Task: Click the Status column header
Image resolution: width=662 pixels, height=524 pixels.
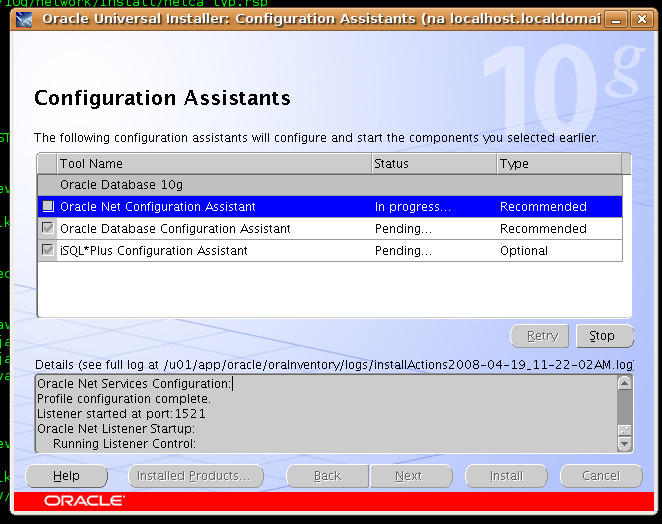Action: (434, 164)
